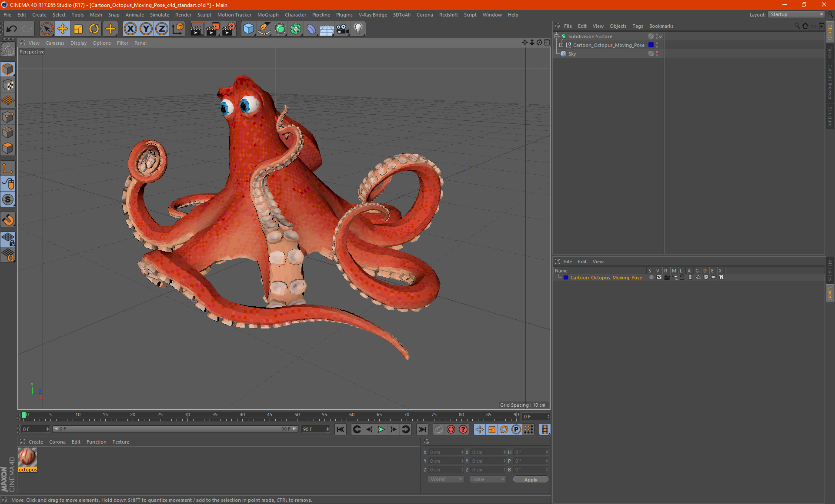The image size is (835, 504).
Task: Open Edit Render Settings gear clapperboard
Action: [x=229, y=29]
